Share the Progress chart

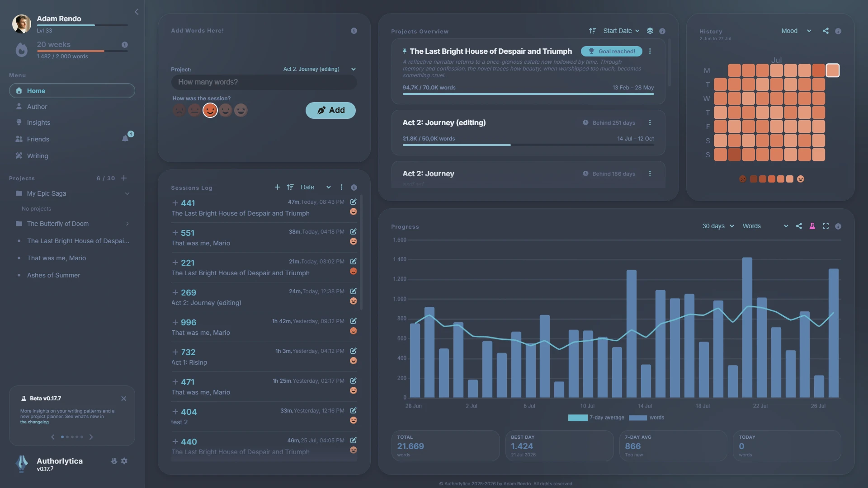[x=799, y=226]
